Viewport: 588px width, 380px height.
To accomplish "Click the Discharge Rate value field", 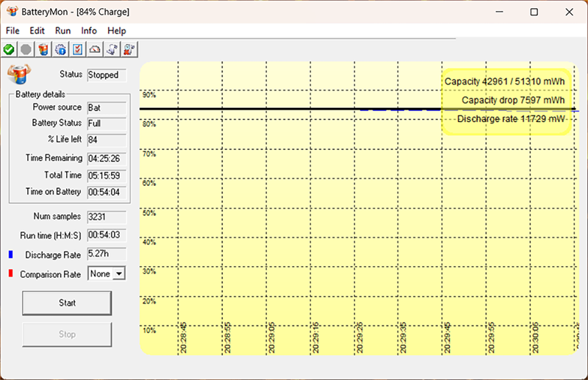I will [x=107, y=254].
